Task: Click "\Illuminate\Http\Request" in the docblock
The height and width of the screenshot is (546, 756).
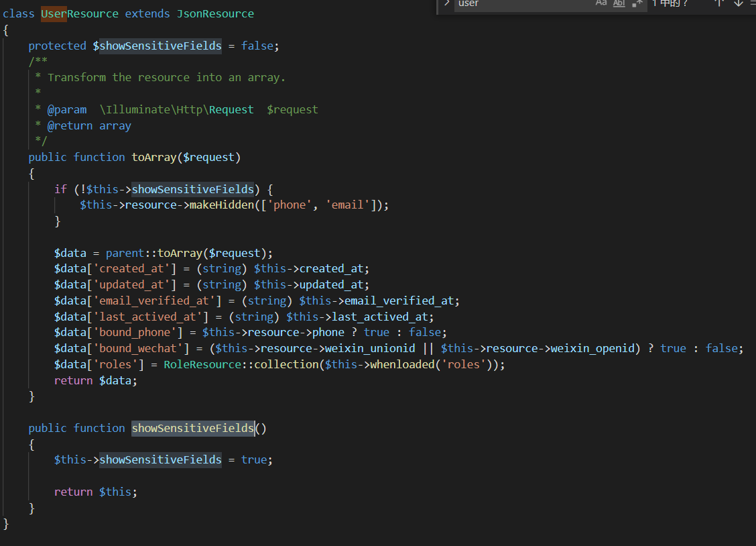Action: [x=176, y=110]
